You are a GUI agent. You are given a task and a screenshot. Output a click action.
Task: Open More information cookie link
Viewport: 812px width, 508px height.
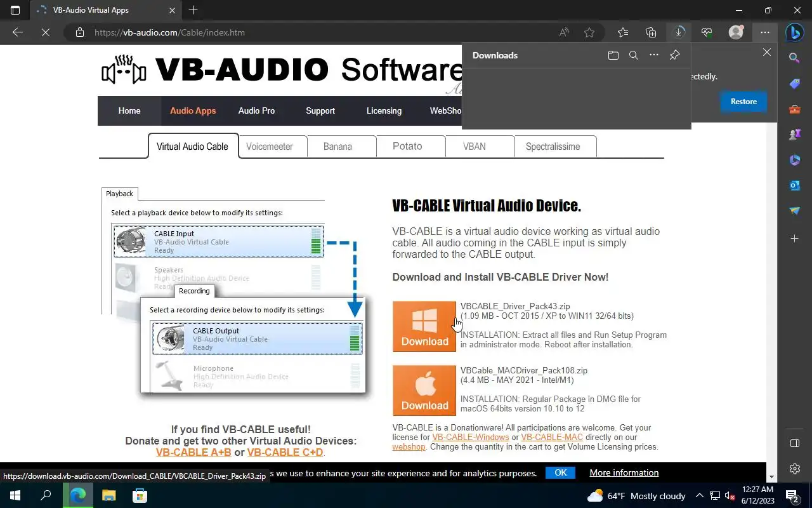click(x=624, y=472)
